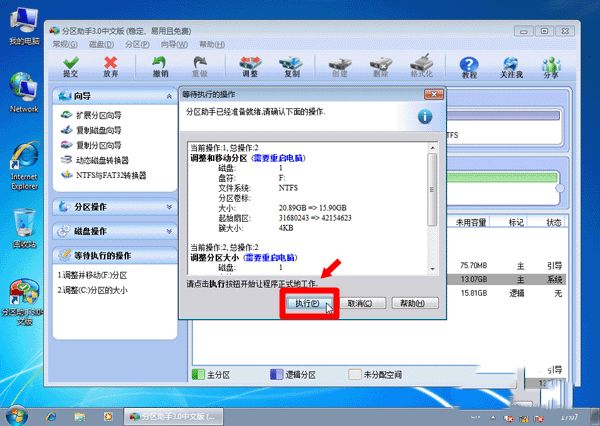600x426 pixels.
Task: Click the 创建 (Create) partition toolbar icon
Action: point(340,67)
